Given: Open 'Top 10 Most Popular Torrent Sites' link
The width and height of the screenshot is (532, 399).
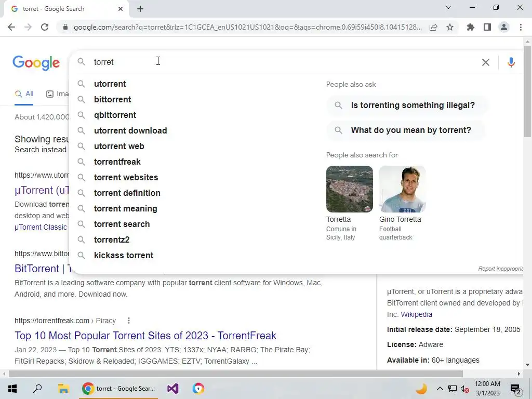Looking at the screenshot, I should click(x=145, y=336).
